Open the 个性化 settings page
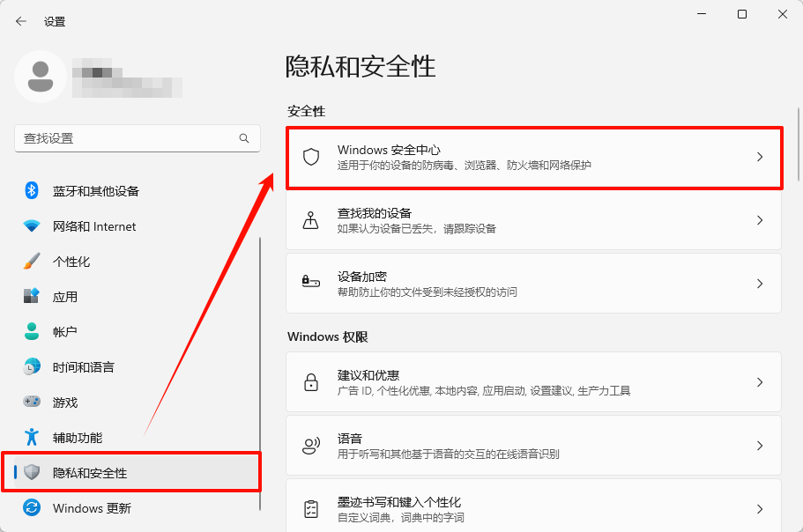Image resolution: width=803 pixels, height=532 pixels. pos(138,262)
